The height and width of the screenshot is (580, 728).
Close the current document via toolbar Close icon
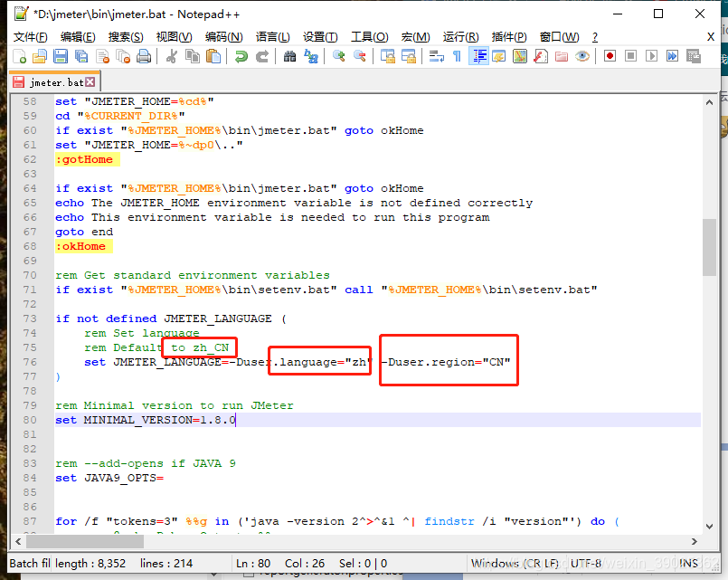[102, 57]
